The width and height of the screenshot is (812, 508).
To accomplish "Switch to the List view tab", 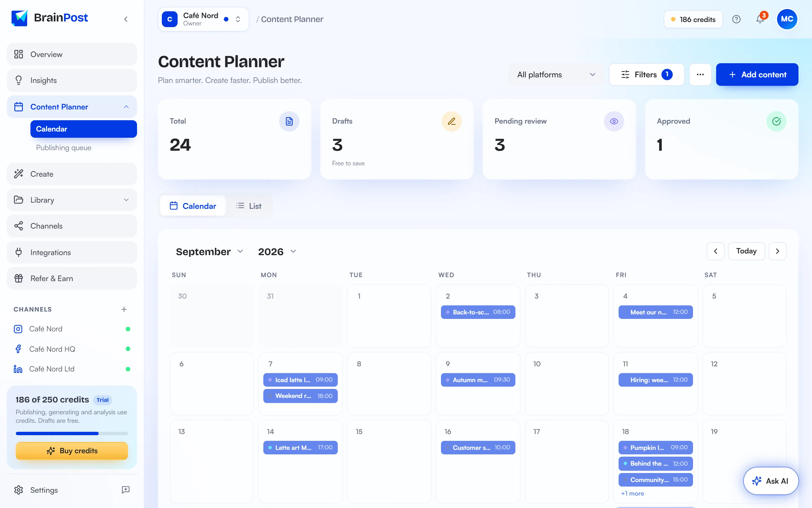I will pos(249,206).
